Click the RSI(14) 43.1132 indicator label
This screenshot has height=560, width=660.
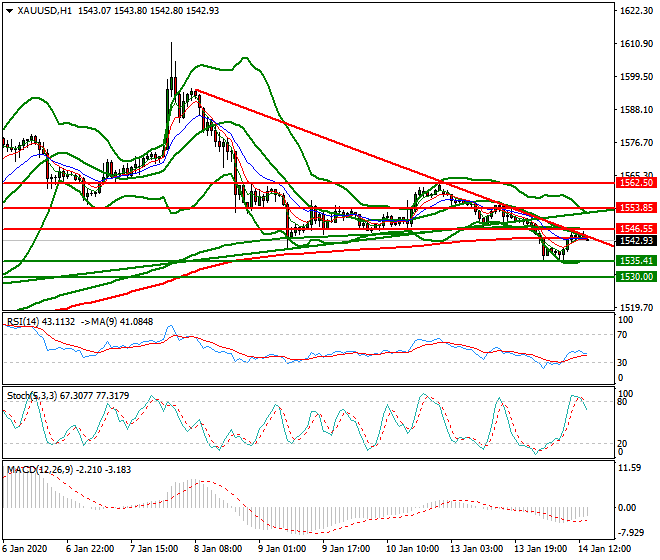[x=41, y=322]
